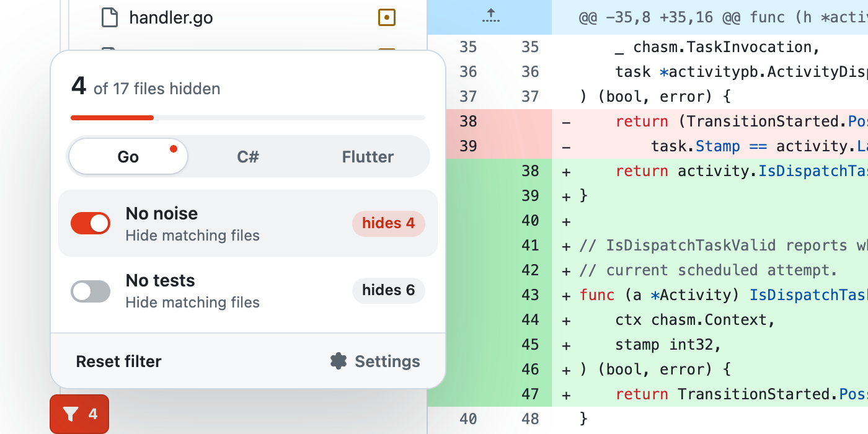868x434 pixels.
Task: Click Reset filter
Action: [x=118, y=361]
